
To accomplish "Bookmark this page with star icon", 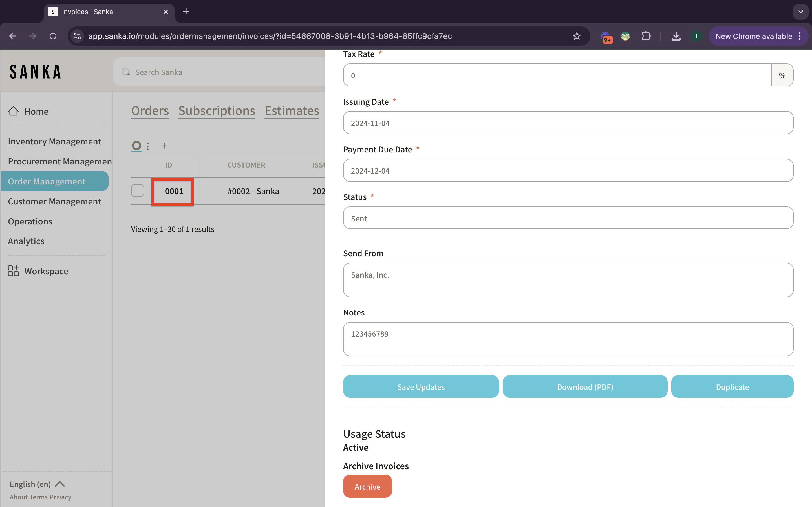I will tap(577, 36).
